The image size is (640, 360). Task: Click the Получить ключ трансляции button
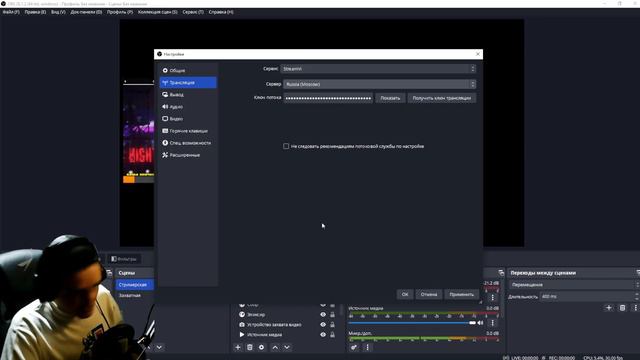point(442,98)
